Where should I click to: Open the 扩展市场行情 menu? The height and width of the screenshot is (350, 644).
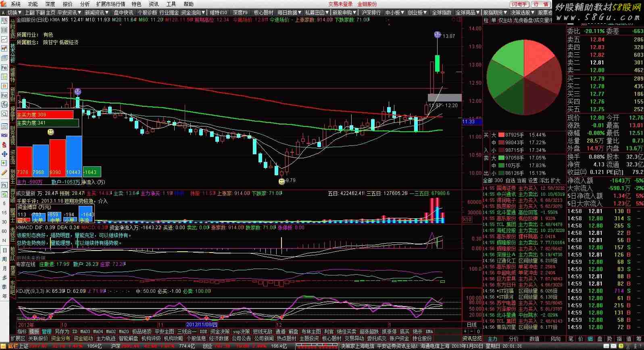111,4
